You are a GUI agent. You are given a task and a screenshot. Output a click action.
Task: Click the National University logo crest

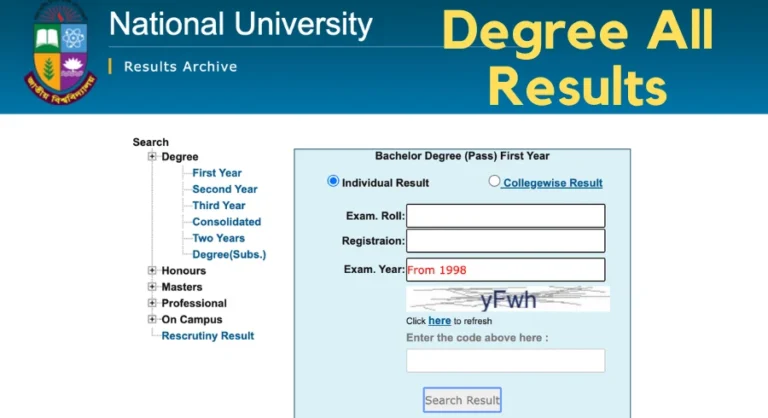[x=61, y=52]
